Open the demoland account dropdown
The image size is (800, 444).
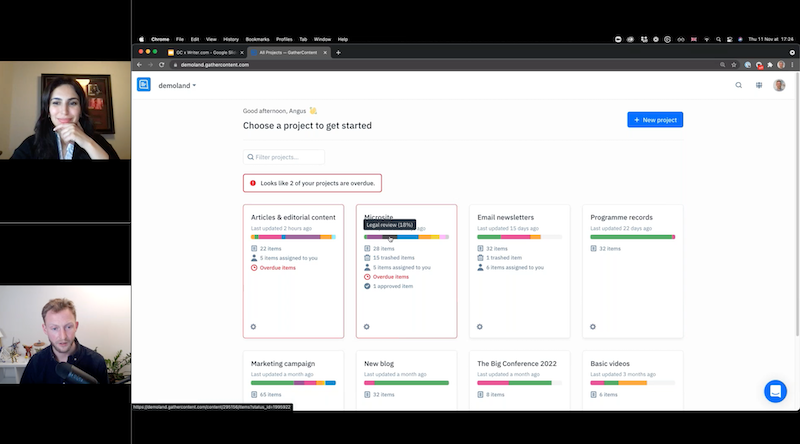(x=177, y=86)
